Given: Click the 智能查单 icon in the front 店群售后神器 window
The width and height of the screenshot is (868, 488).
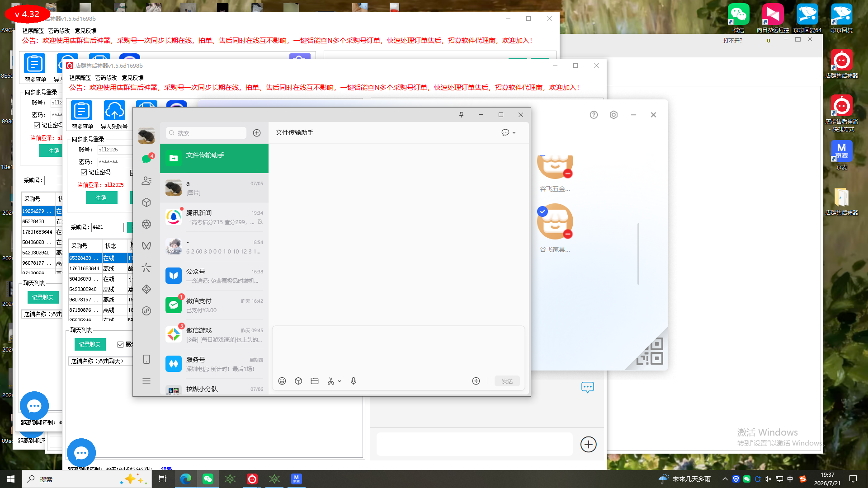Looking at the screenshot, I should (x=82, y=115).
